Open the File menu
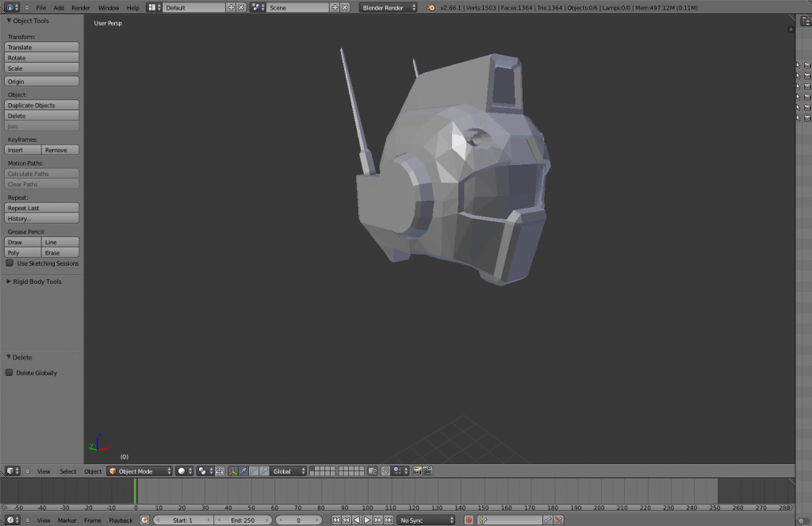Screen dimensions: 812x526 click(41, 8)
